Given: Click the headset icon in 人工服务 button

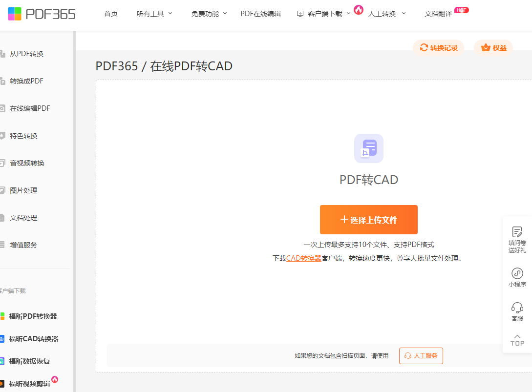Looking at the screenshot, I should click(408, 356).
